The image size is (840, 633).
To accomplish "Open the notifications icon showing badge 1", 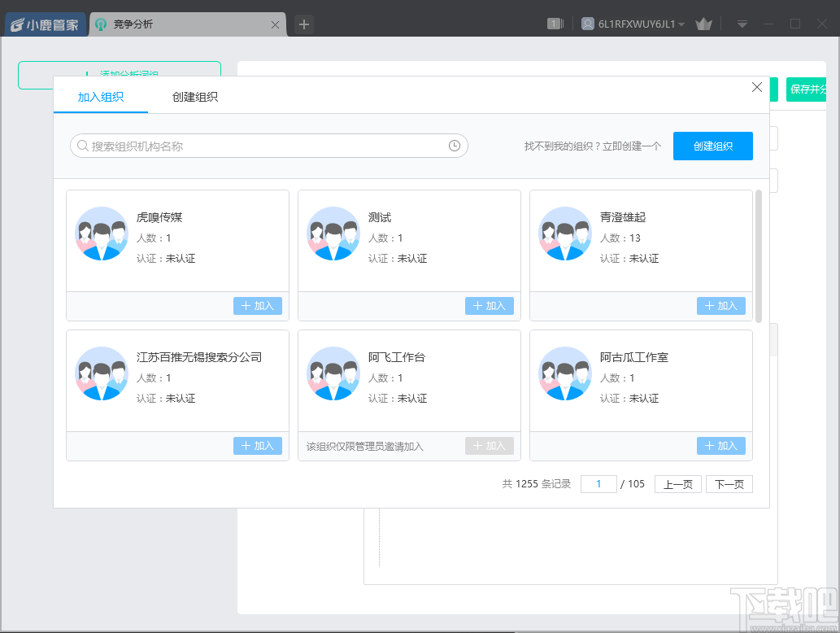I will click(554, 24).
